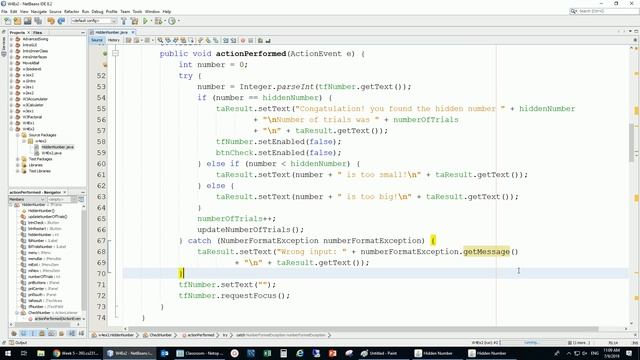Expand the Test Packages node
The width and height of the screenshot is (640, 360).
click(18, 159)
